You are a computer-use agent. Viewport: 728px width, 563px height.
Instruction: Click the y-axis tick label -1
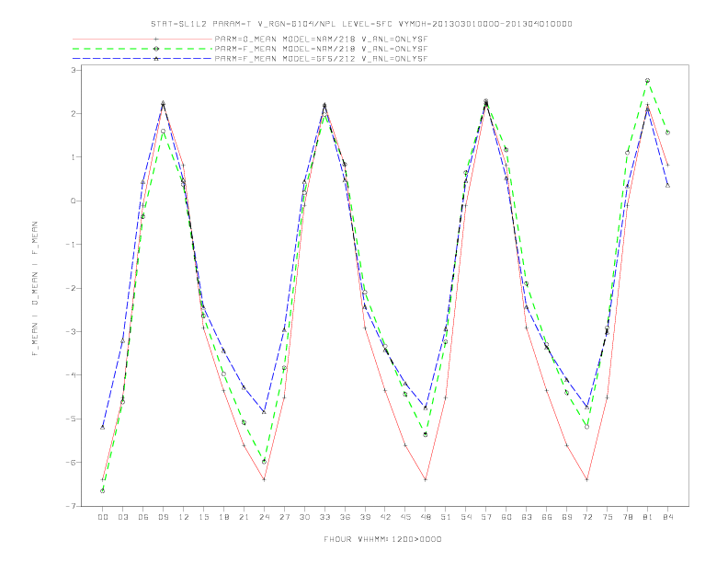pyautogui.click(x=71, y=245)
